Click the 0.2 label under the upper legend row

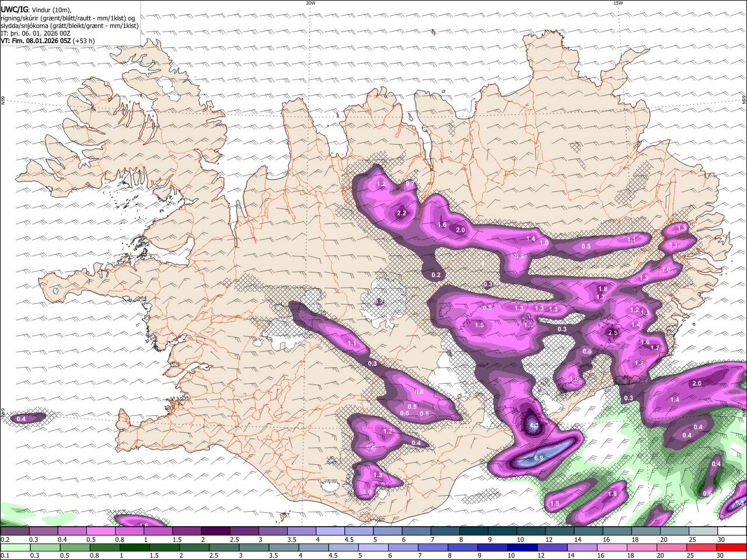tap(4, 540)
